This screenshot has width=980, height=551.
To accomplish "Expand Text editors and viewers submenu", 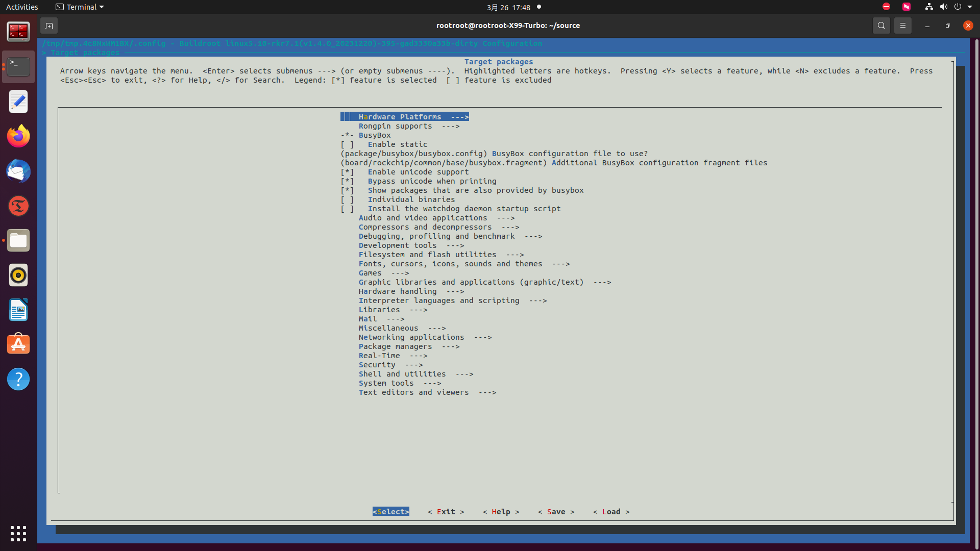I will pos(413,392).
